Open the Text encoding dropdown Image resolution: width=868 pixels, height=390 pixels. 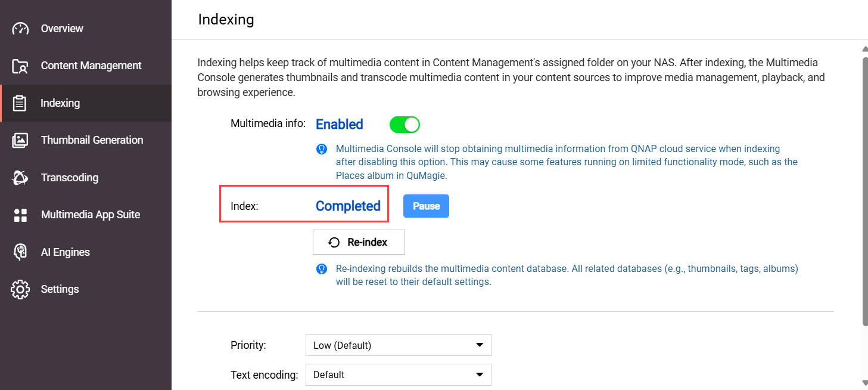(398, 375)
